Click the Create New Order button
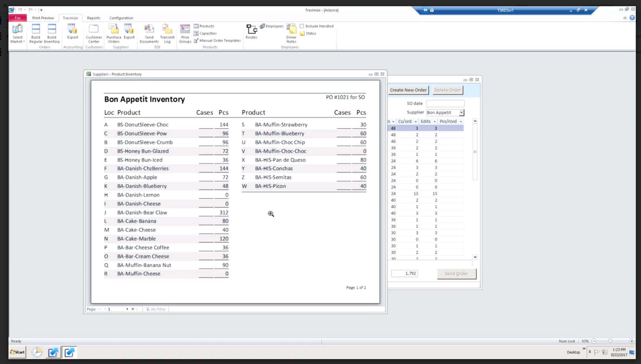 (408, 90)
